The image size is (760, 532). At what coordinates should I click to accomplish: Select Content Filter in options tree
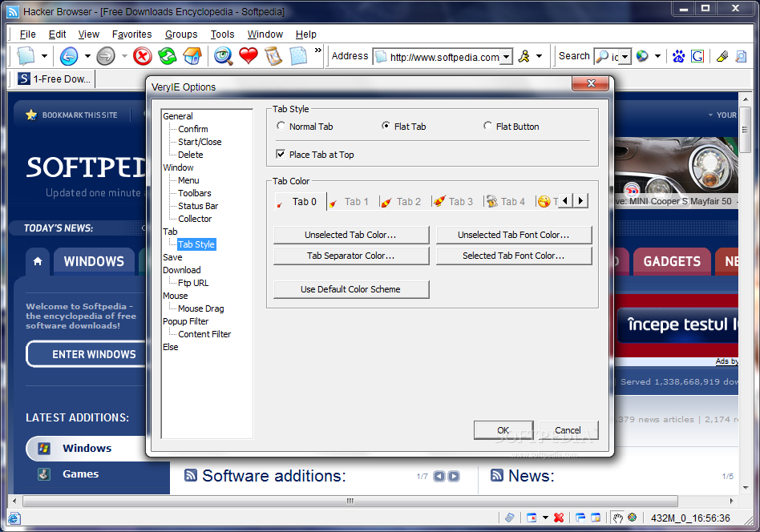click(204, 334)
